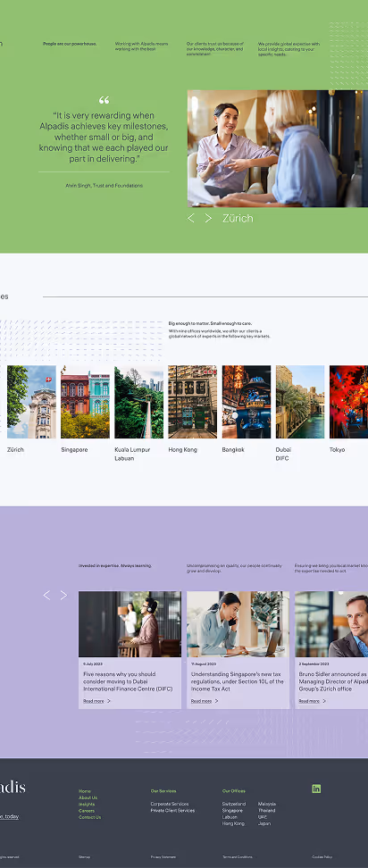Go to Contact Us in footer menu
This screenshot has width=368, height=868.
89,817
